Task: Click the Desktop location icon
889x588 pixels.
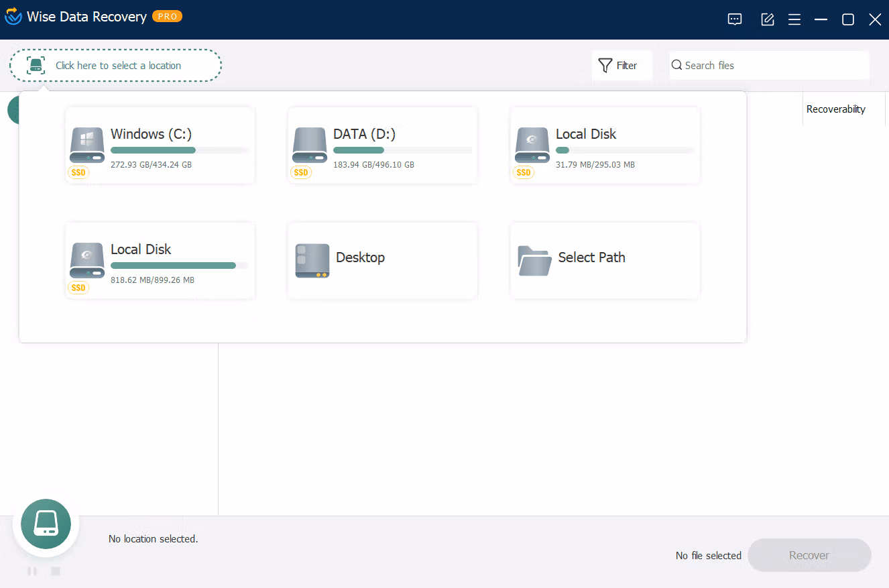Action: coord(312,261)
